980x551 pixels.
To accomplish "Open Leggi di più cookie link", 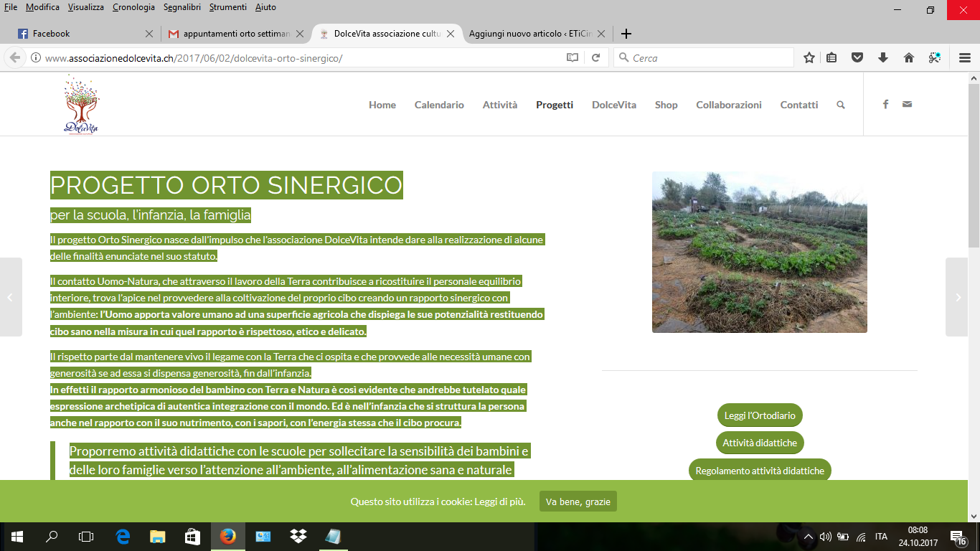I will 499,501.
